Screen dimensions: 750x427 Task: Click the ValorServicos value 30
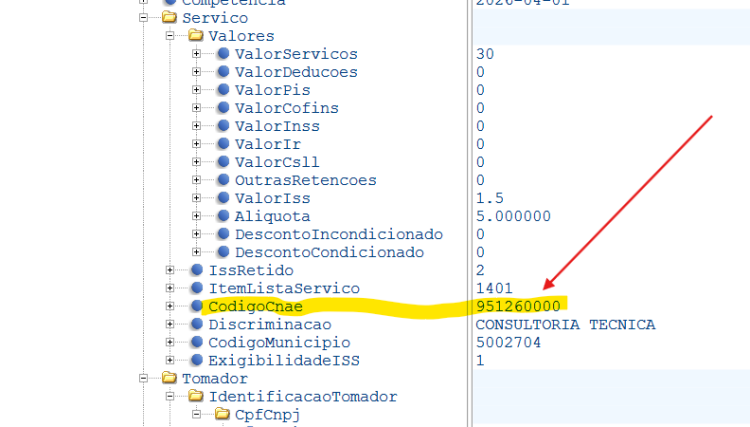point(485,54)
